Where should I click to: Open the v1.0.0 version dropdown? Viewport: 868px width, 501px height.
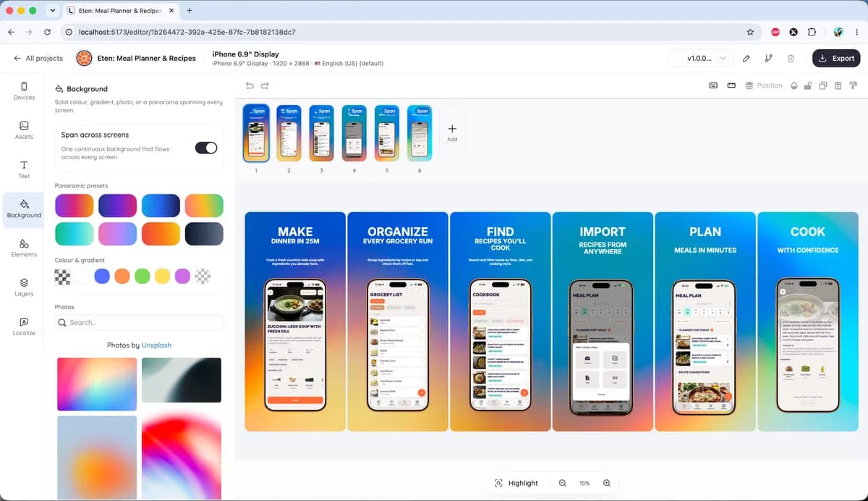pyautogui.click(x=700, y=58)
